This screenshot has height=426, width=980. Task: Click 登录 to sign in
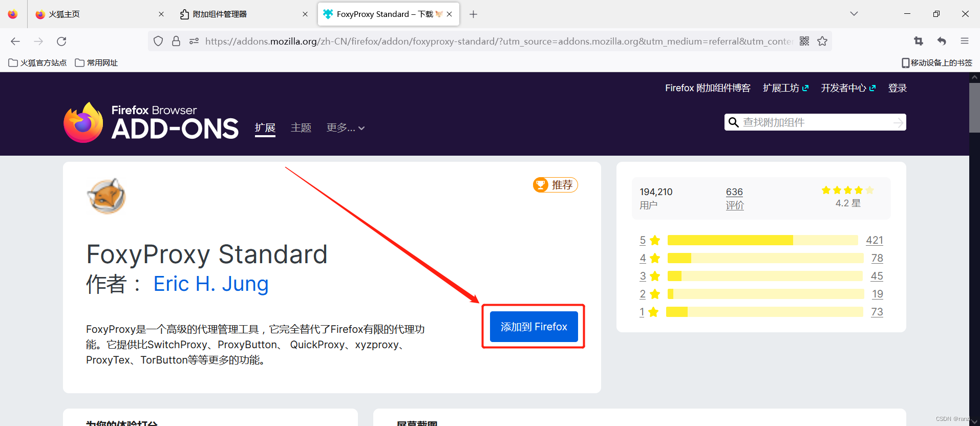(x=897, y=88)
